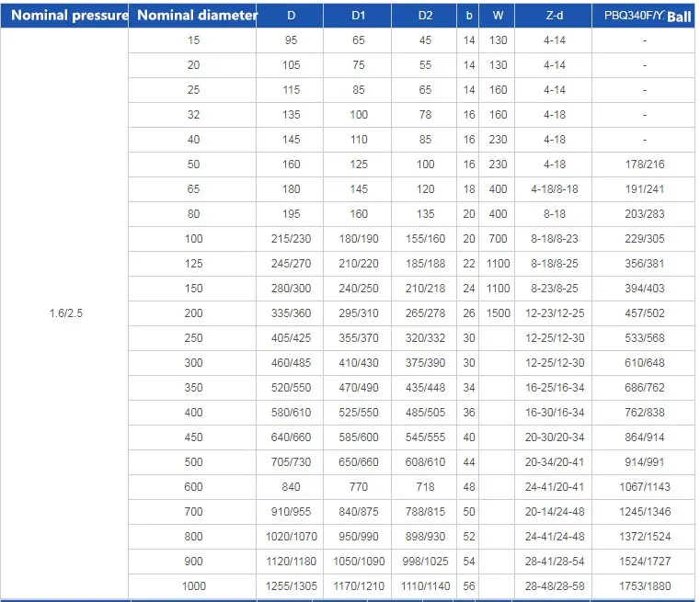Select the "1753/1880" cell
The width and height of the screenshot is (700, 602).
point(644,586)
